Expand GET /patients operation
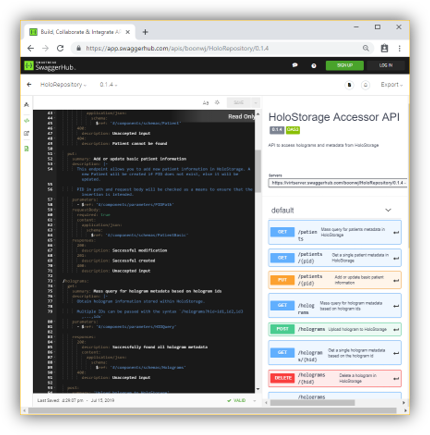This screenshot has width=430, height=435. pos(335,232)
